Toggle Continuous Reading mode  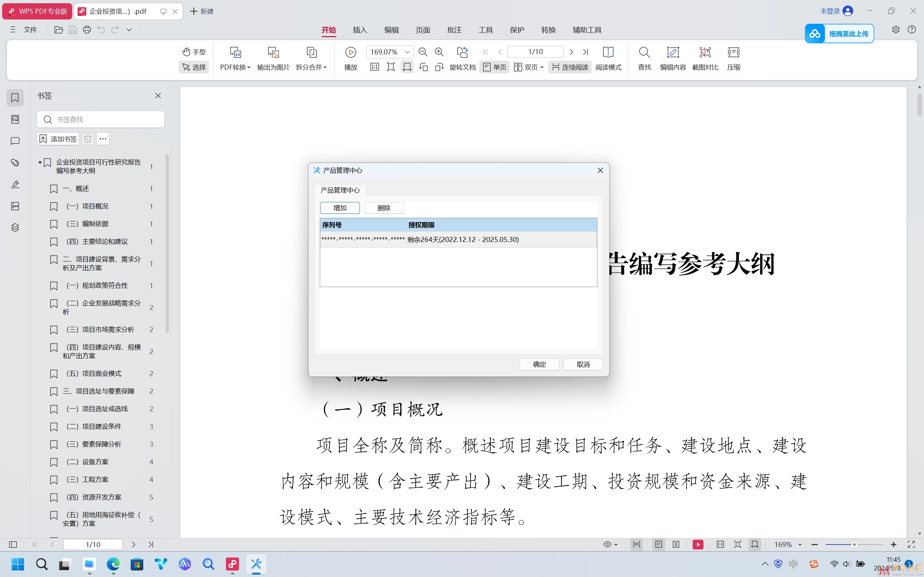coord(570,67)
